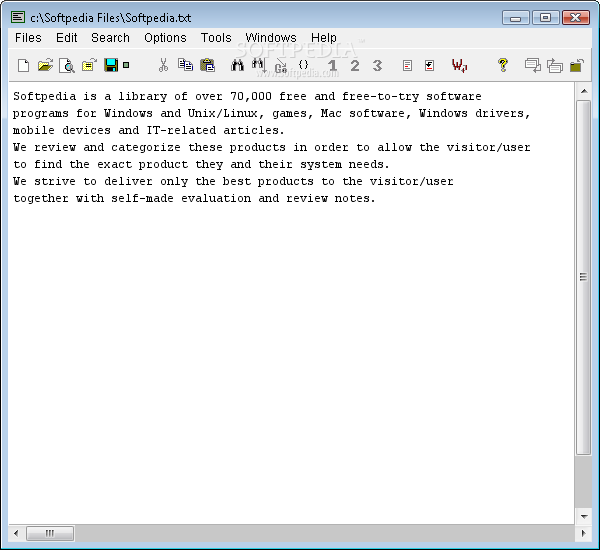The width and height of the screenshot is (600, 550).
Task: Click the next window cascade icon
Action: [x=533, y=65]
